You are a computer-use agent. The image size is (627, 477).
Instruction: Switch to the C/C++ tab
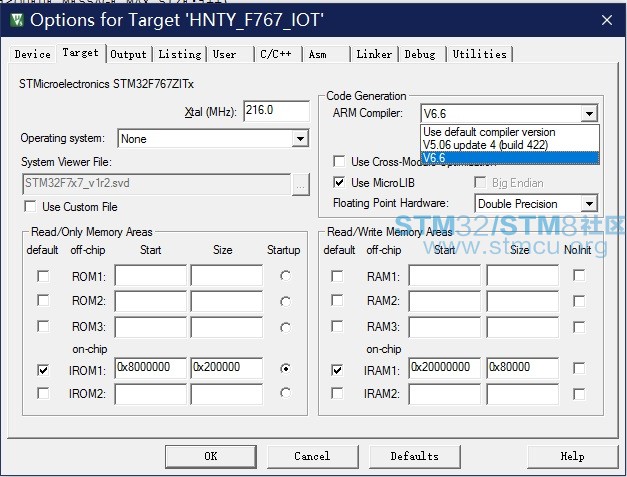tap(276, 54)
